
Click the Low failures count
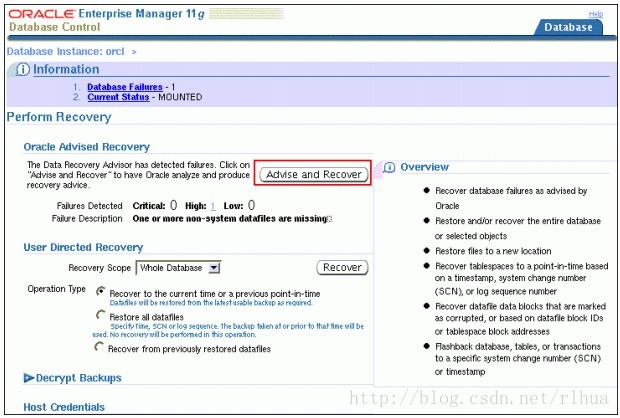tap(251, 205)
